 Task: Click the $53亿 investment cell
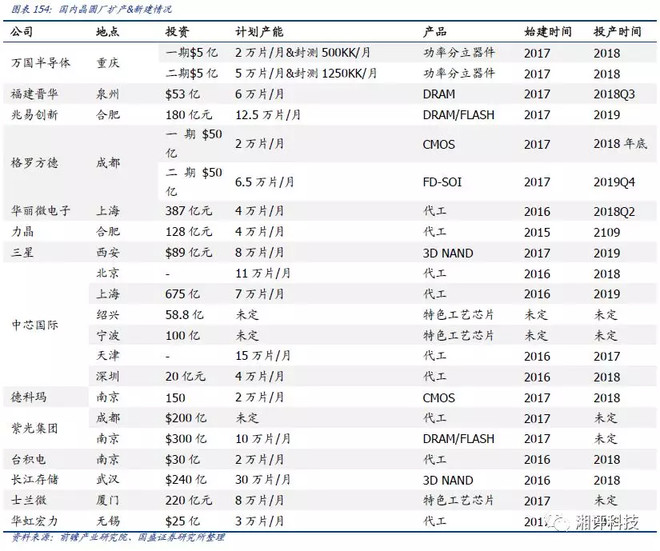[182, 94]
